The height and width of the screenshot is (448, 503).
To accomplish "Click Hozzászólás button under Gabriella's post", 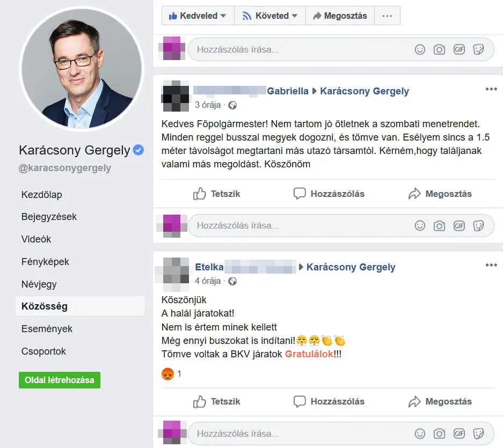I will point(329,194).
